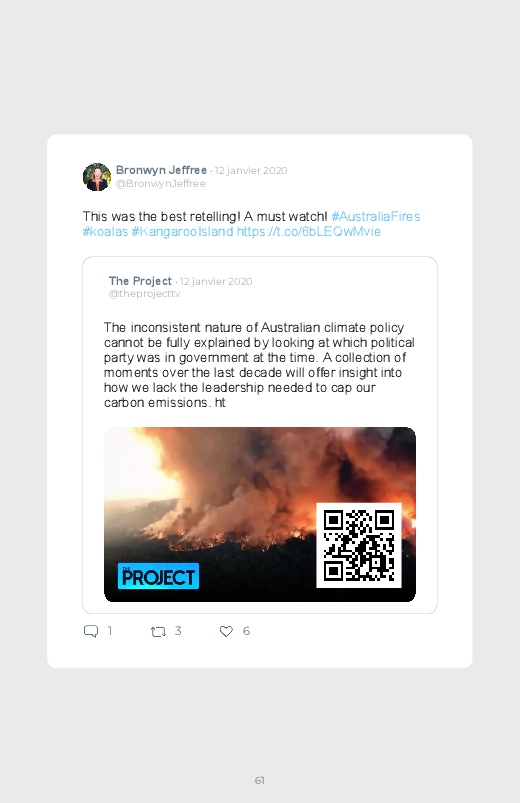The image size is (520, 803).
Task: Click the @BronwynJeffree handle
Action: tap(161, 183)
